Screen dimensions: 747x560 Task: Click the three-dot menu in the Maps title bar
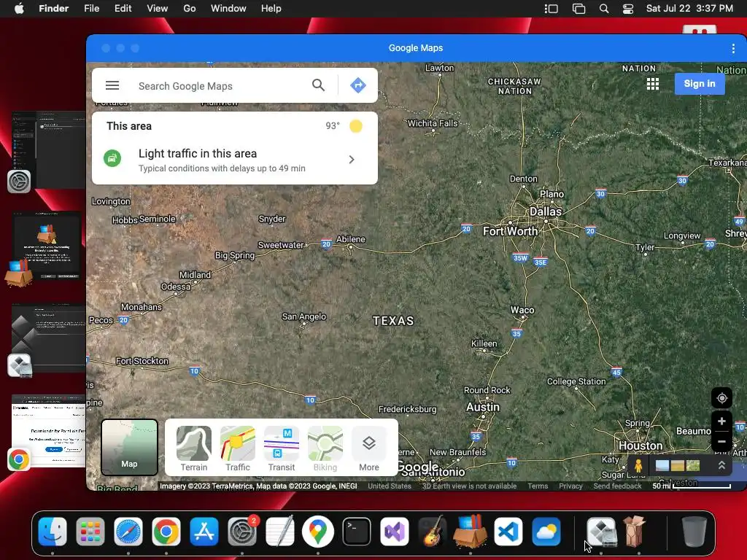[x=732, y=48]
